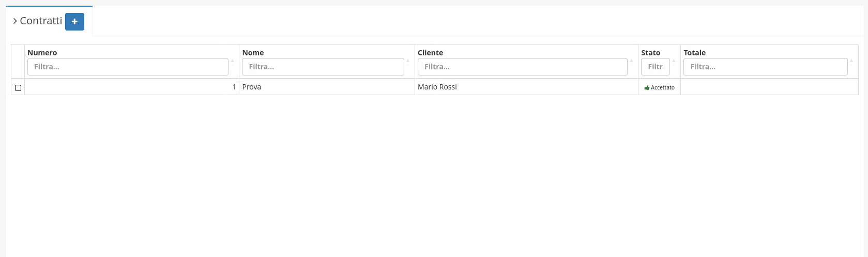This screenshot has height=257, width=868.
Task: Click the blue plus icon to add contract
Action: (x=74, y=22)
